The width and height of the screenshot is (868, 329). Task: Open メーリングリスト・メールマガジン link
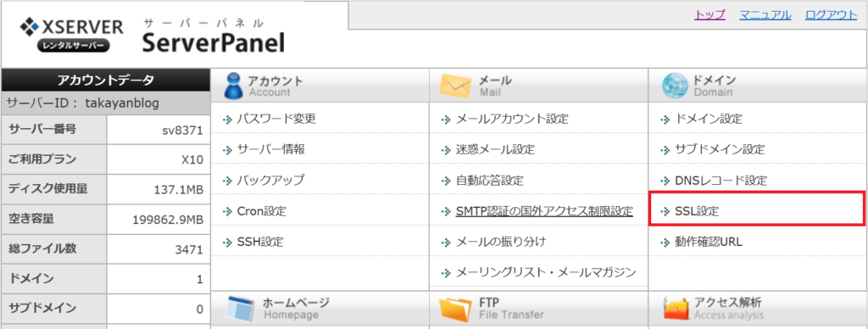click(546, 272)
